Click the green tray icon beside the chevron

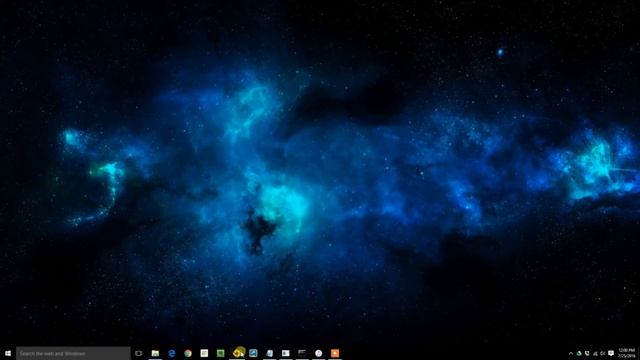pos(579,353)
